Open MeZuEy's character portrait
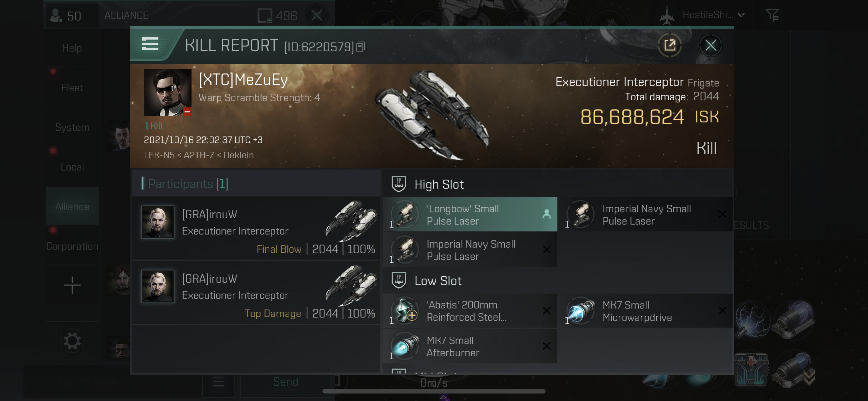The image size is (868, 401). tap(167, 92)
